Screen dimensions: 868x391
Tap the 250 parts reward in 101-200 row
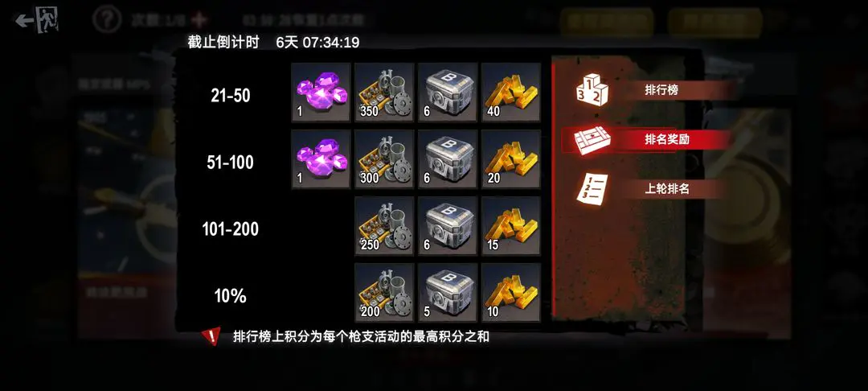coord(384,226)
